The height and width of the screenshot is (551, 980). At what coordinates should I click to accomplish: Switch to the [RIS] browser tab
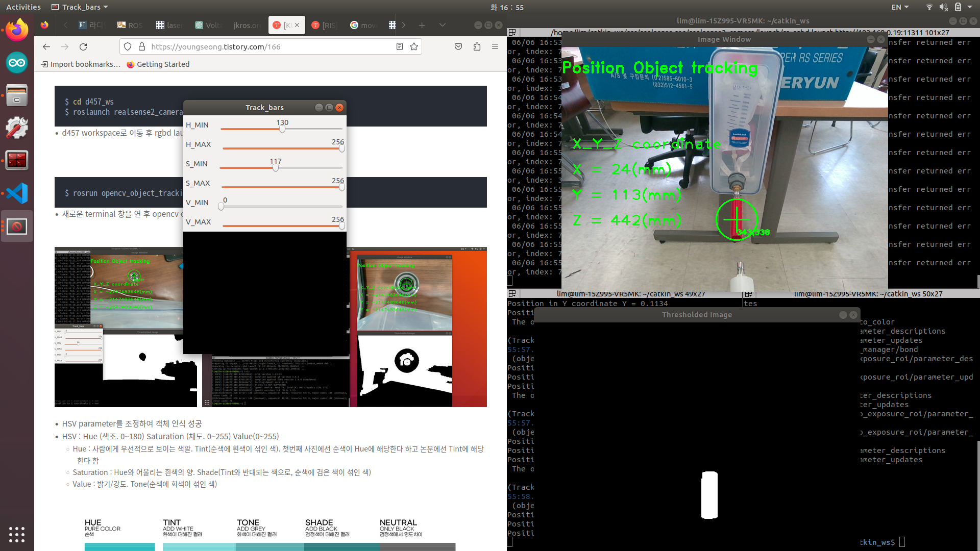325,25
